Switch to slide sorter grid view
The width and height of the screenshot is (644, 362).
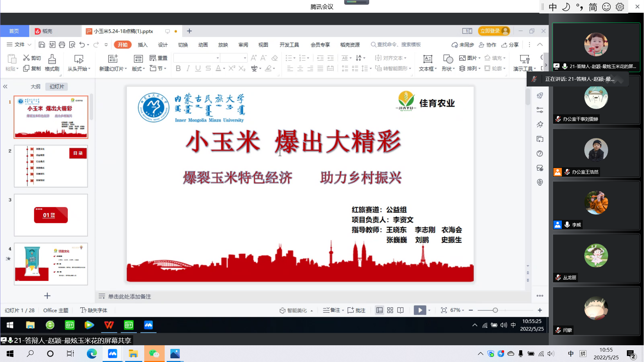tap(390, 310)
